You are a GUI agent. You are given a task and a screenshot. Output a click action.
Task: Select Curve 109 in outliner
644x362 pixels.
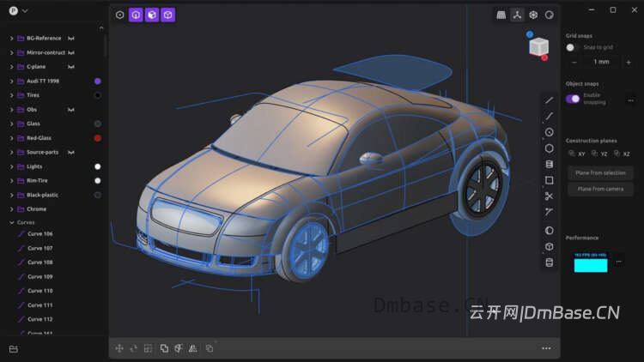click(40, 276)
